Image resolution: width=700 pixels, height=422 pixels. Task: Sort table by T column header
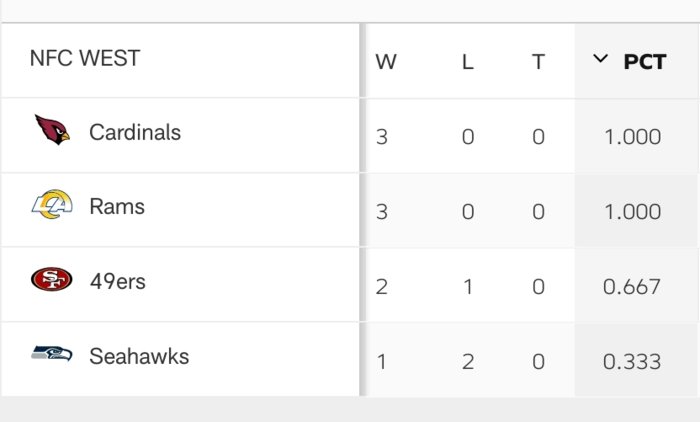(x=538, y=62)
